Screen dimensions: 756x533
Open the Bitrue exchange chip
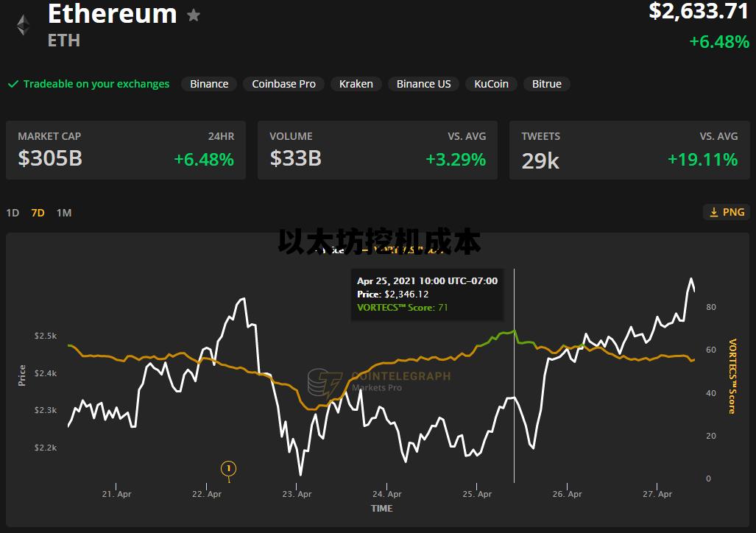pyautogui.click(x=547, y=84)
